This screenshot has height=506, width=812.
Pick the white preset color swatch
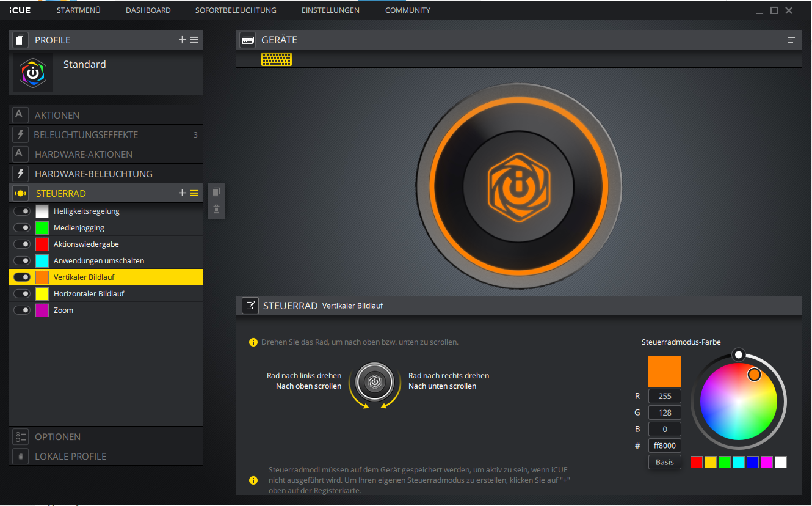point(781,462)
